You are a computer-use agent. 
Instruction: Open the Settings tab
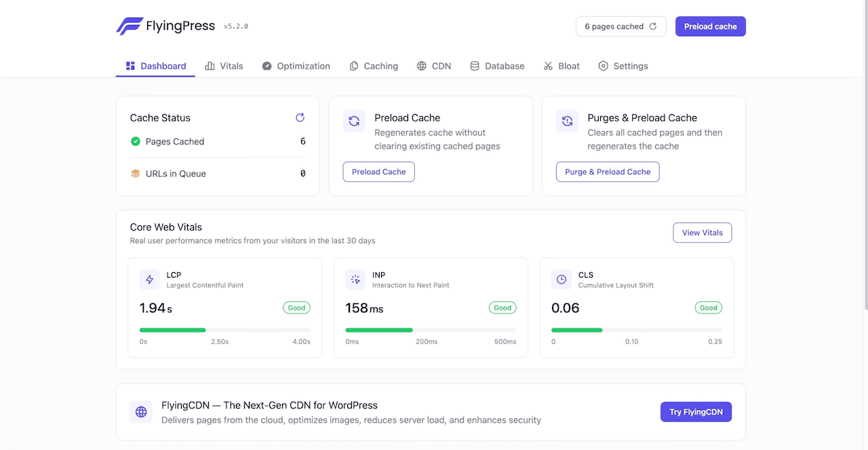coord(623,66)
